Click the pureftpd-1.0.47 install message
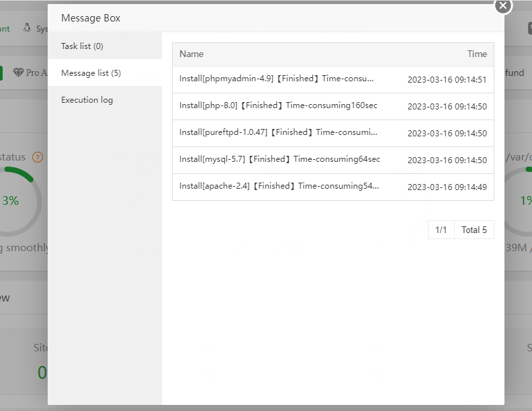Screen dimensions: 532x411 [278, 132]
